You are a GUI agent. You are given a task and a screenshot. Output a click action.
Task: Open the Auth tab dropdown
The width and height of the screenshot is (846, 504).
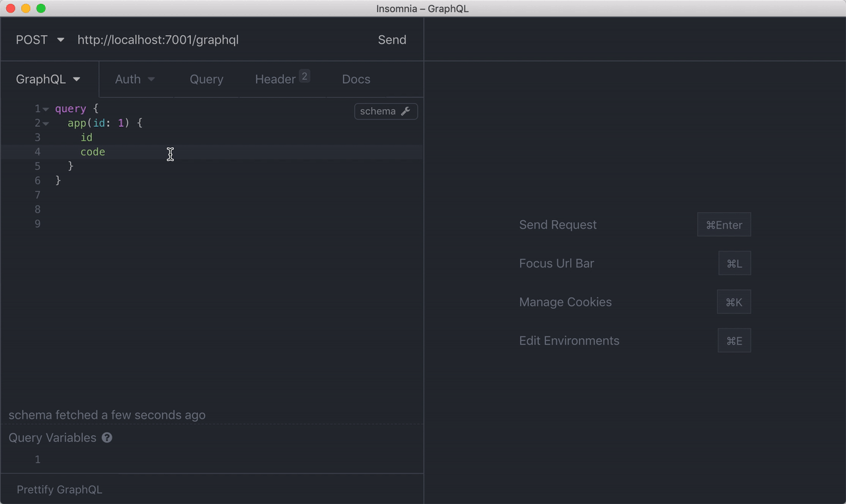pyautogui.click(x=135, y=79)
